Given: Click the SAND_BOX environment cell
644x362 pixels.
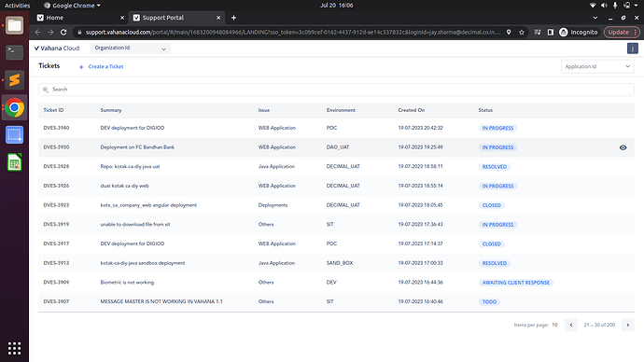Looking at the screenshot, I should point(340,263).
